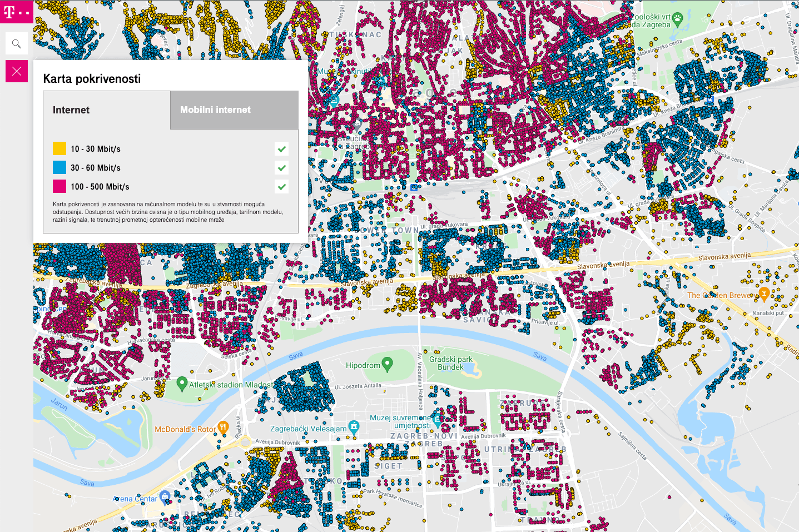Viewport: 799px width, 532px height.
Task: Click the McDonald's Rotor label
Action: pyautogui.click(x=185, y=429)
